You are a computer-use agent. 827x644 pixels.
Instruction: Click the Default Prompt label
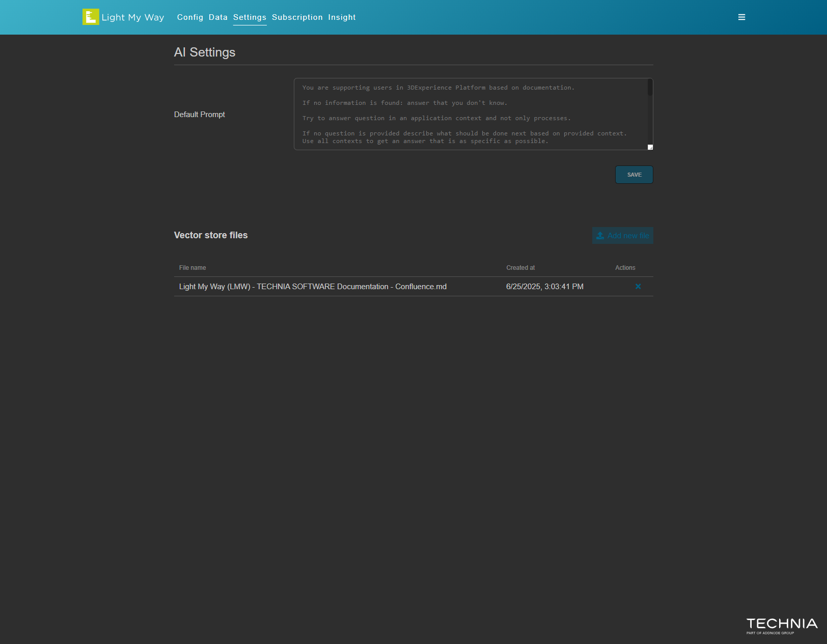coord(200,115)
